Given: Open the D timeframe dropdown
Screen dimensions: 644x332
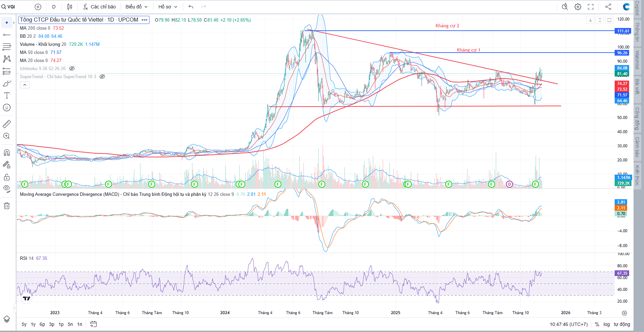Looking at the screenshot, I should (x=54, y=7).
